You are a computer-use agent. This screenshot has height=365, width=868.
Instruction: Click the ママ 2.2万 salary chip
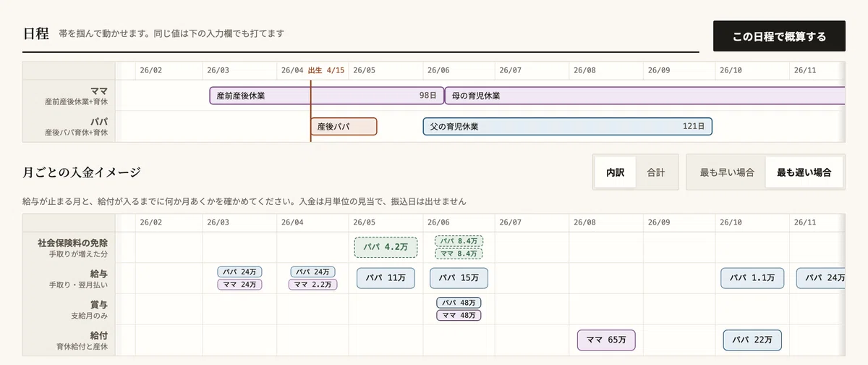(x=312, y=285)
